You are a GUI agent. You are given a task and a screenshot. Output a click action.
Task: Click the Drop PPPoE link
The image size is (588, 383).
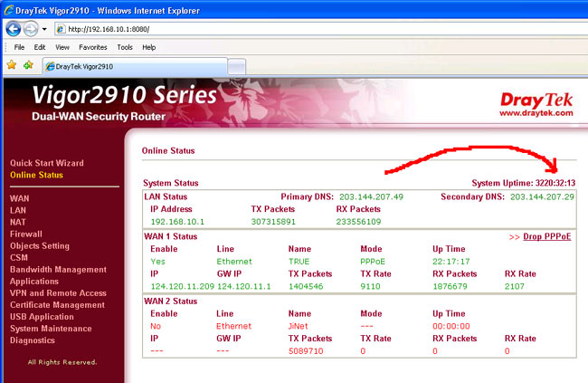click(x=546, y=236)
